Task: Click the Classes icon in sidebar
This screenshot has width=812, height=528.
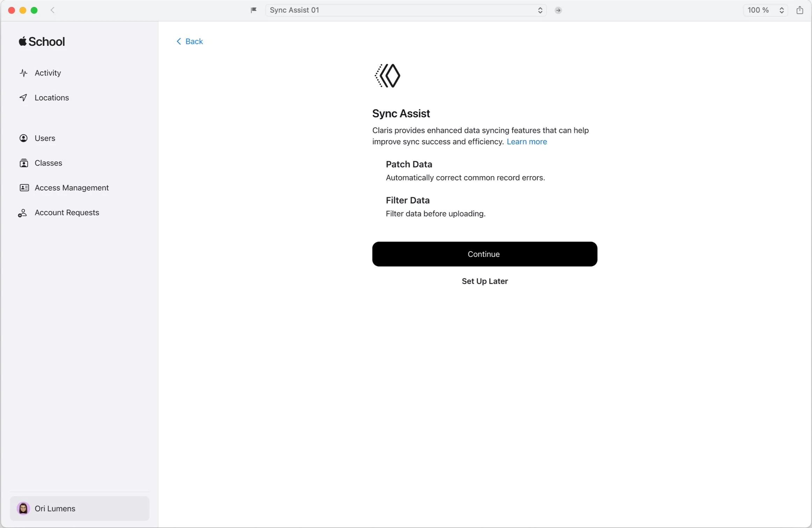Action: [23, 163]
